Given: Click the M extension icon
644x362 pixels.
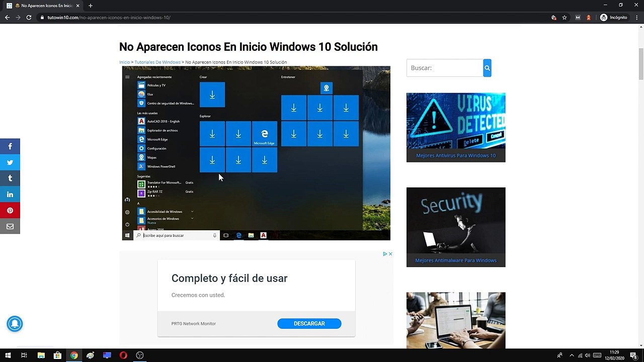Looking at the screenshot, I should 578,18.
